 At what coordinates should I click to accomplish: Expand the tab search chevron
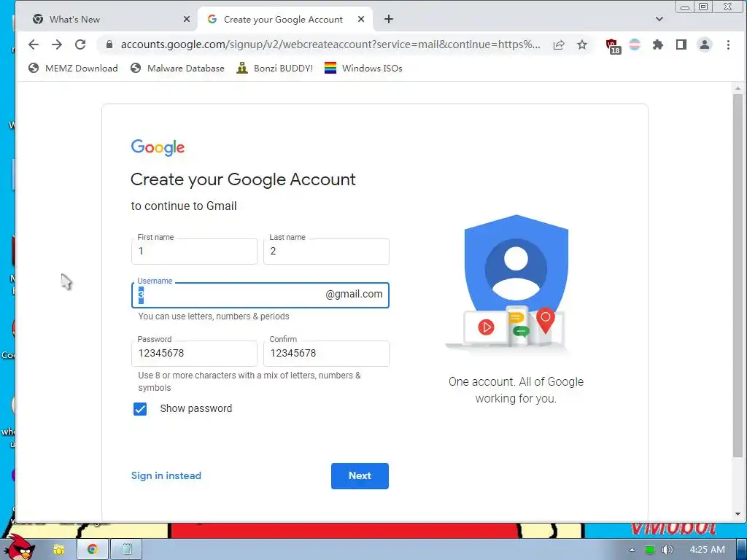pos(659,19)
